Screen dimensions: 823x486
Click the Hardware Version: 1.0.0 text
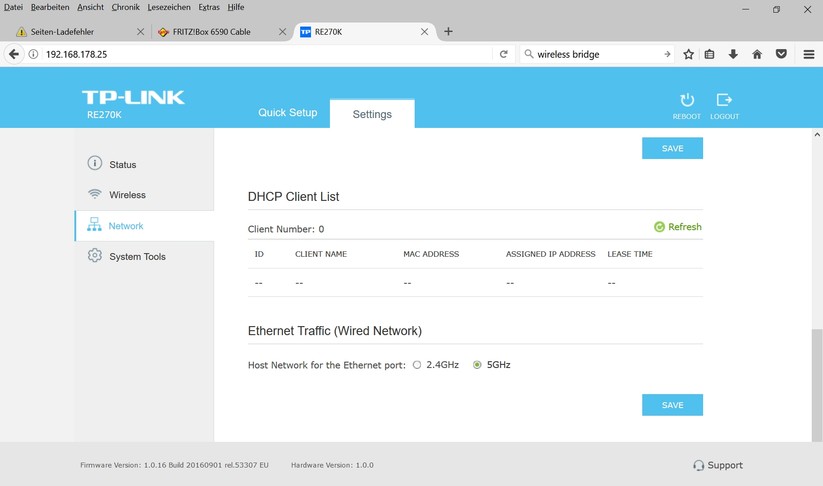(332, 465)
